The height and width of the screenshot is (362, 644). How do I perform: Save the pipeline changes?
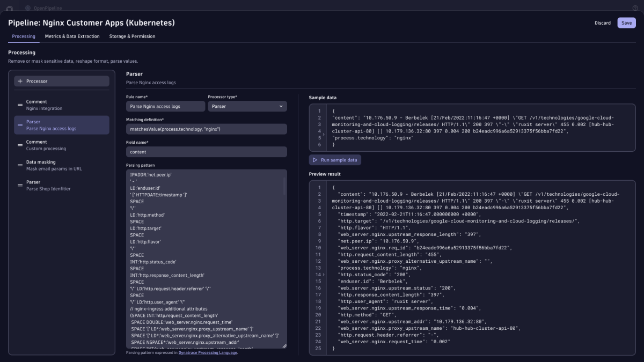[626, 23]
